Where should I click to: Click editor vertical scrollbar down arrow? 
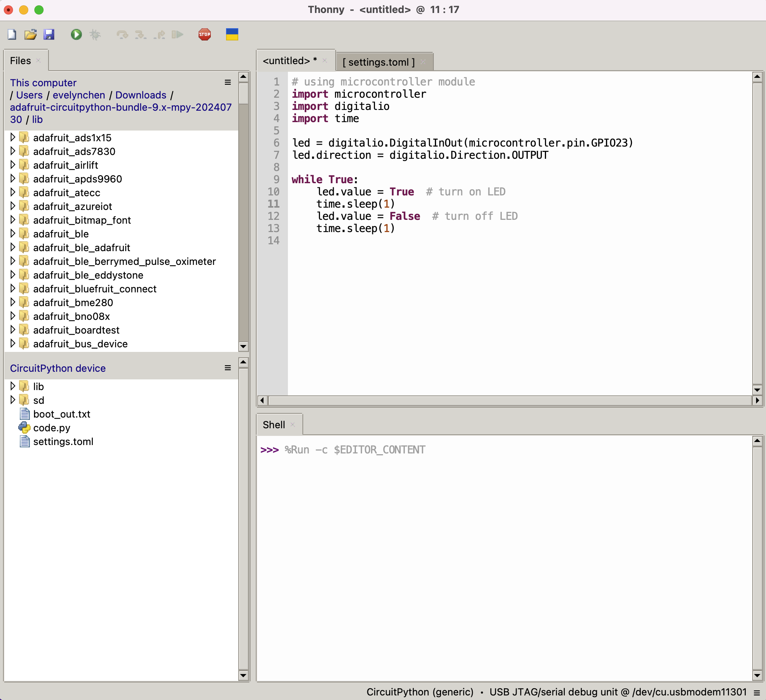pos(757,390)
